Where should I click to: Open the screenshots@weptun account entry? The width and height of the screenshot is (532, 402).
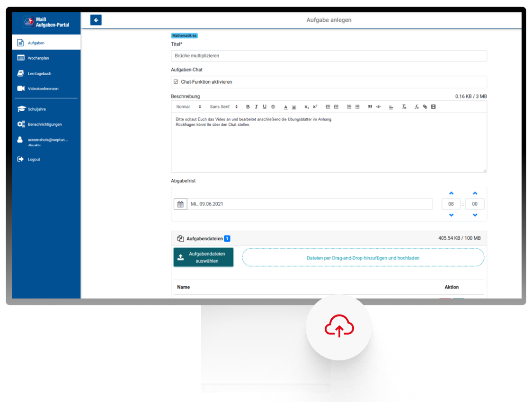click(46, 141)
